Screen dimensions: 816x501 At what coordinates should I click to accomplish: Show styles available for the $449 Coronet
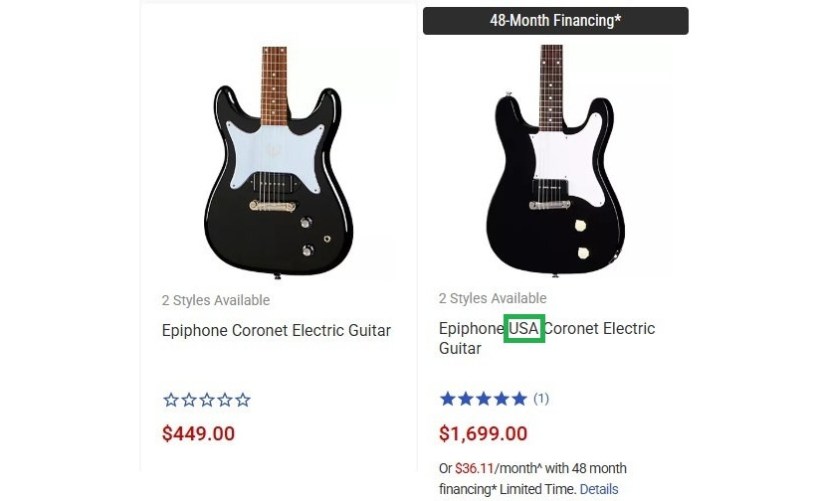216,300
